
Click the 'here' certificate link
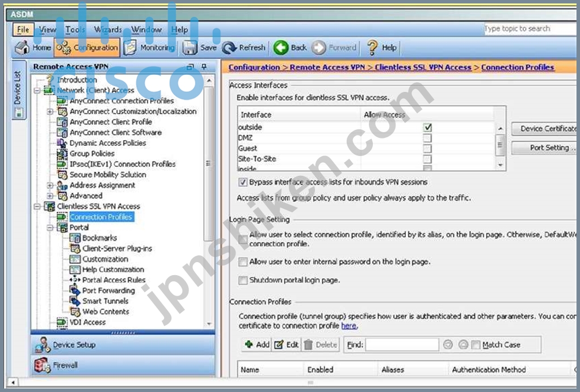pyautogui.click(x=348, y=326)
